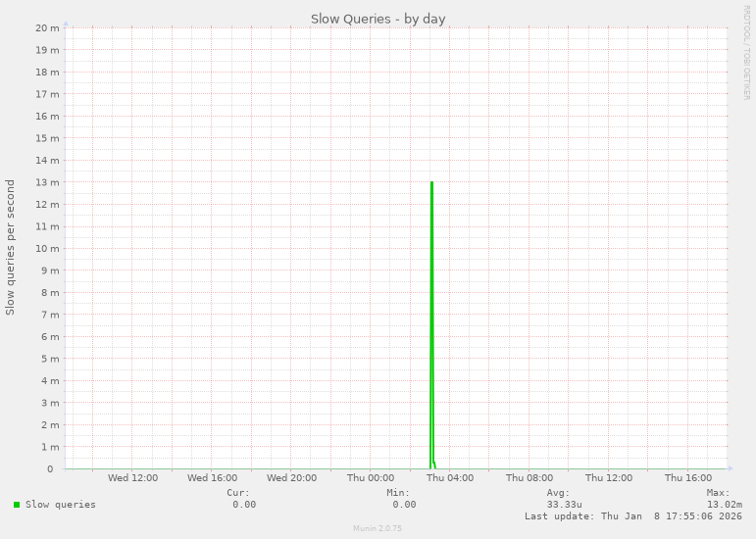Screen dimensions: 756x539
Task: Click the 'Avg:' column header
Action: point(558,493)
